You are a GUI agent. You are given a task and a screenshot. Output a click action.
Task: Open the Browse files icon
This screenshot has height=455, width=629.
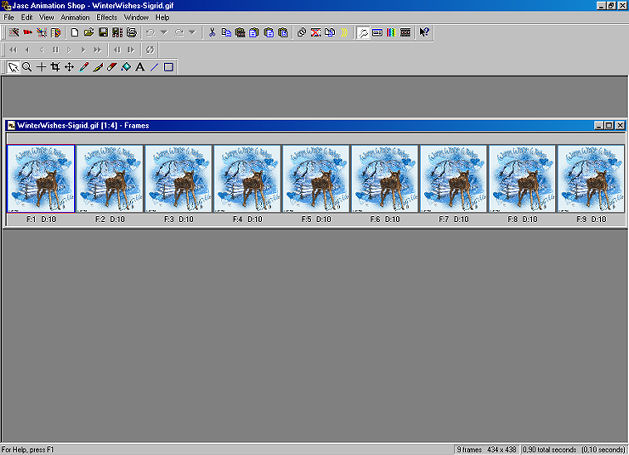[55, 32]
